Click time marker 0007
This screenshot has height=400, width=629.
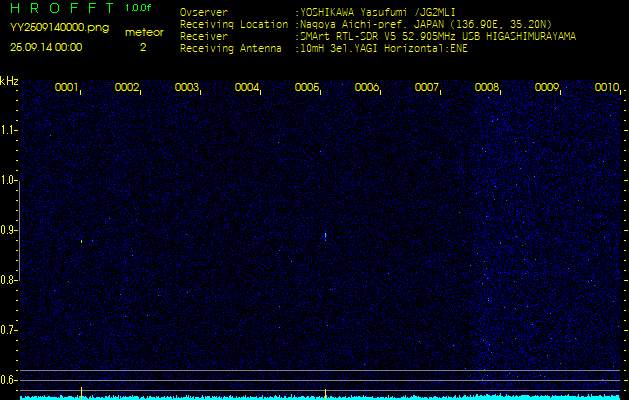[x=426, y=87]
